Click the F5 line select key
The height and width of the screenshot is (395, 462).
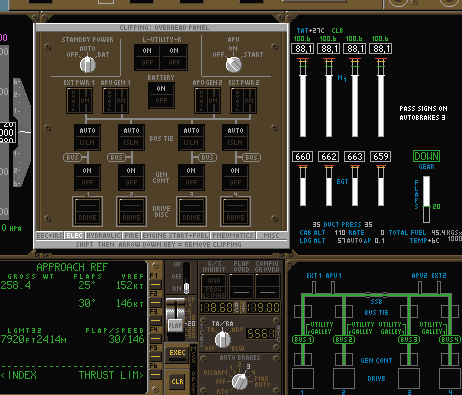(x=156, y=357)
